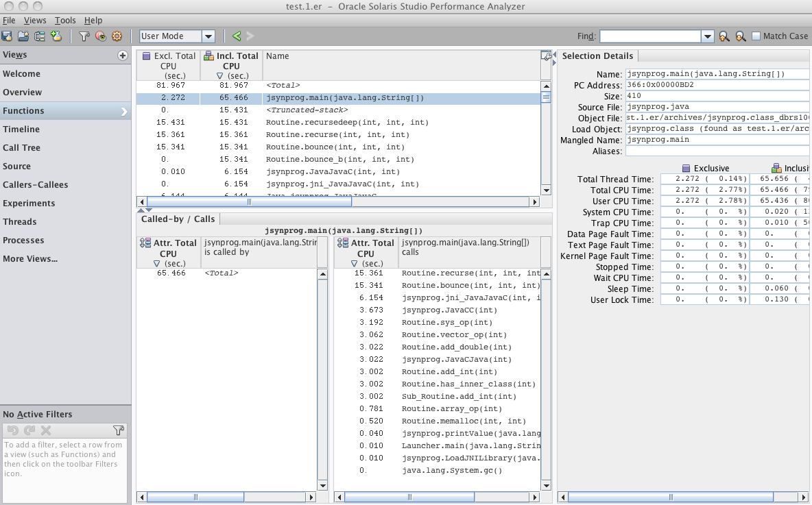The width and height of the screenshot is (812, 505).
Task: Open the filter funnel toolbar icon
Action: [x=84, y=36]
